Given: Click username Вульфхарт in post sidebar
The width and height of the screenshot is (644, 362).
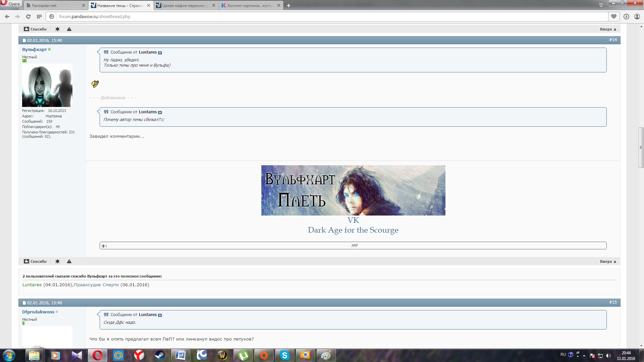Looking at the screenshot, I should [34, 50].
